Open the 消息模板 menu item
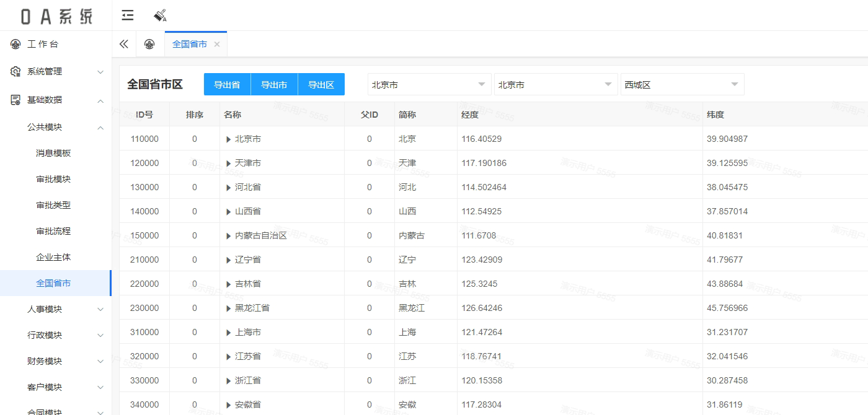 tap(53, 153)
